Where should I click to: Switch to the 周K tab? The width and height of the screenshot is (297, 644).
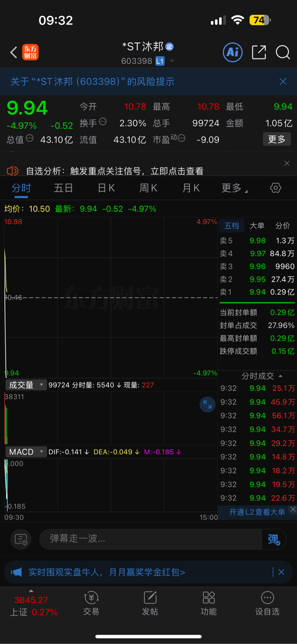click(148, 188)
